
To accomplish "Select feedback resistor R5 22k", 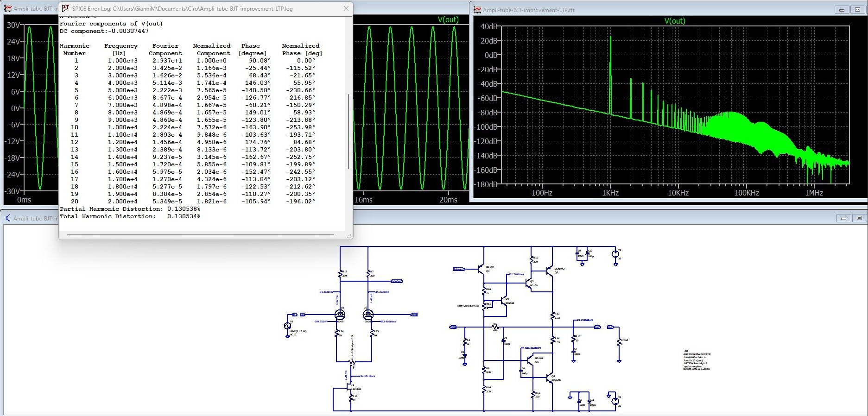I will coord(495,327).
